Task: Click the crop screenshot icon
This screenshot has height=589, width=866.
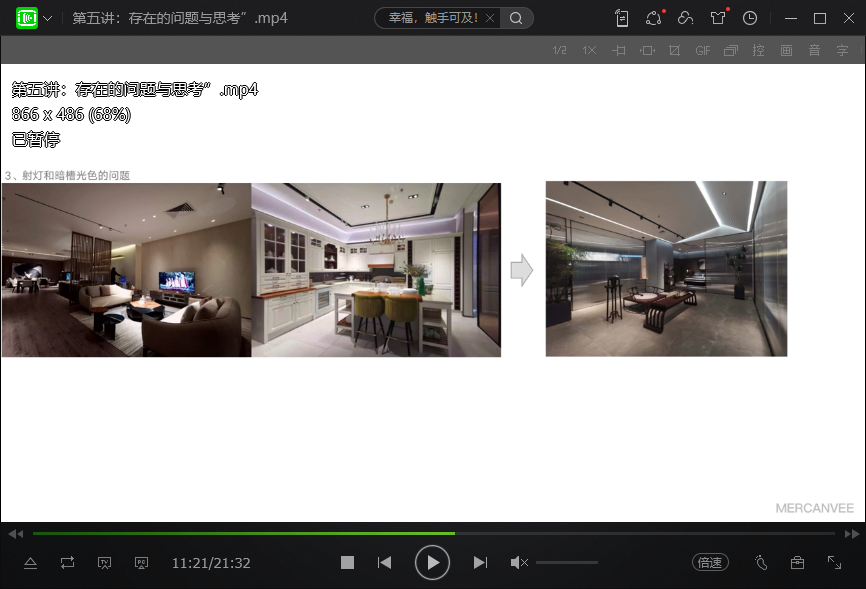Action: coord(674,50)
